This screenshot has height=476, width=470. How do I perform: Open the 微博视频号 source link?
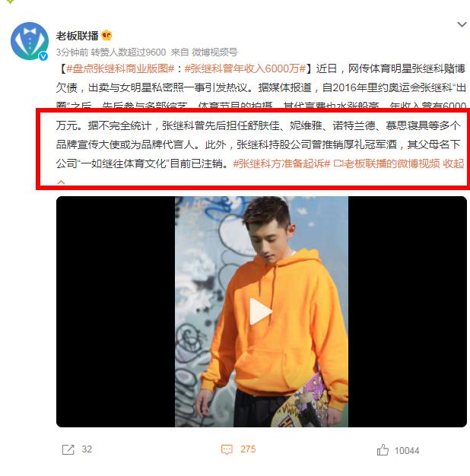click(214, 52)
